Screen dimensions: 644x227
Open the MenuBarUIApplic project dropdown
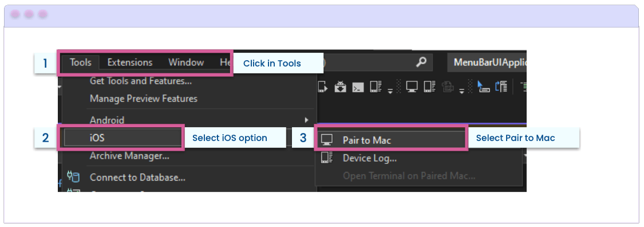(487, 62)
